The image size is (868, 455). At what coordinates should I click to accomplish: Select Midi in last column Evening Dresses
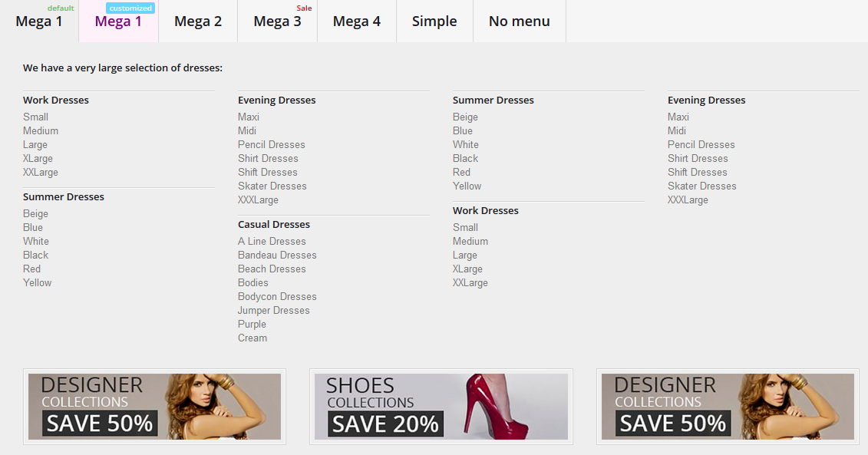point(676,130)
